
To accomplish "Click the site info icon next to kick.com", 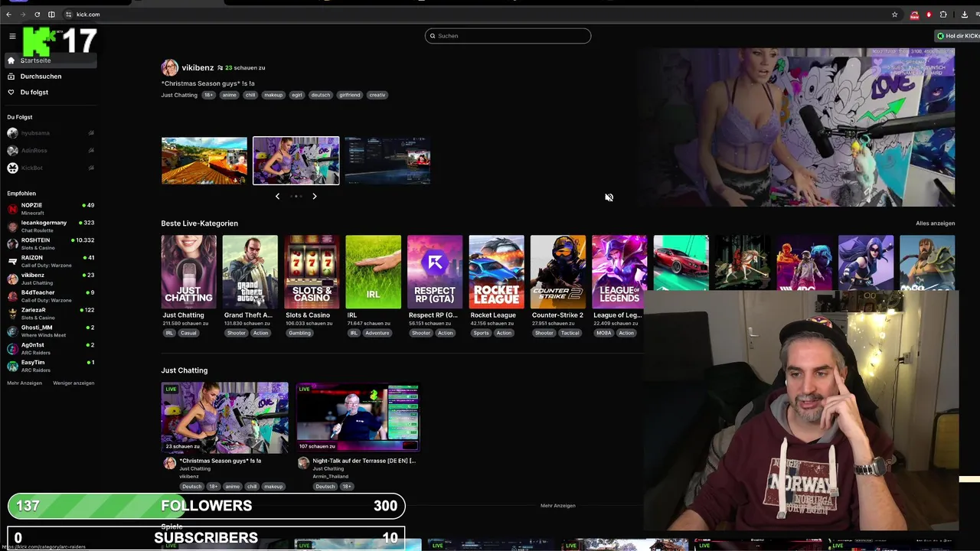I will (x=69, y=15).
